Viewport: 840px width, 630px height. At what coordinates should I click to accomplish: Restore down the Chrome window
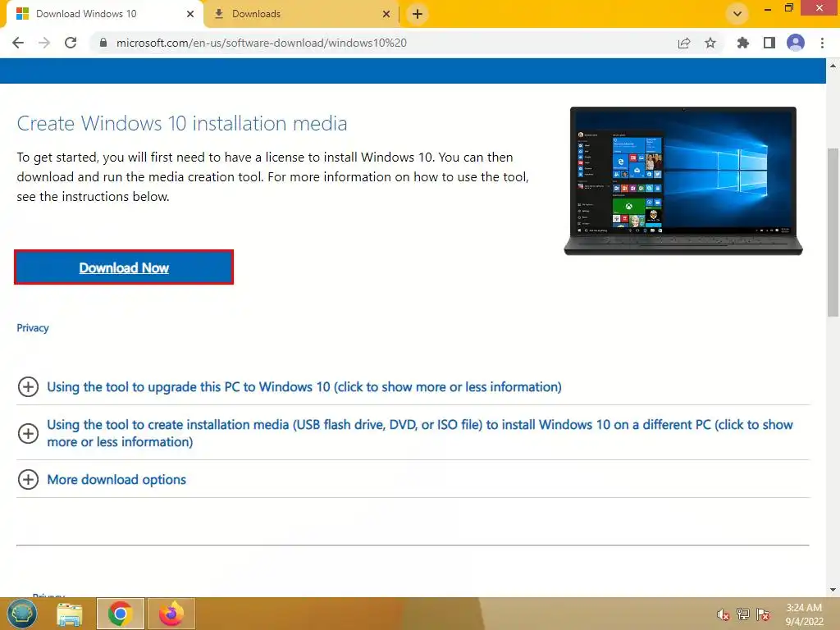click(788, 8)
